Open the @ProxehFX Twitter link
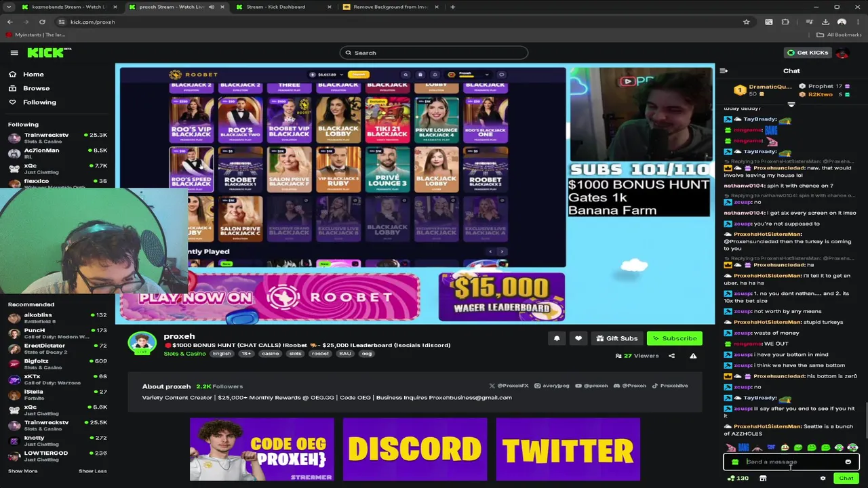 point(509,386)
